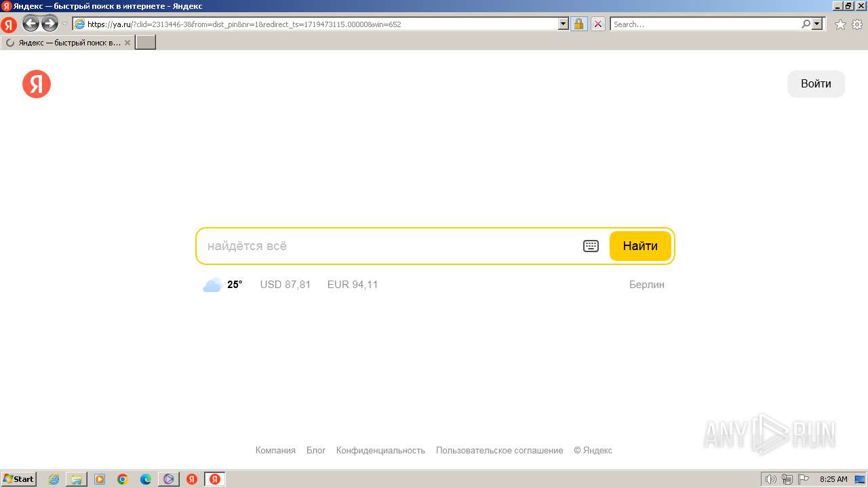Click the volume speaker tray icon

770,479
